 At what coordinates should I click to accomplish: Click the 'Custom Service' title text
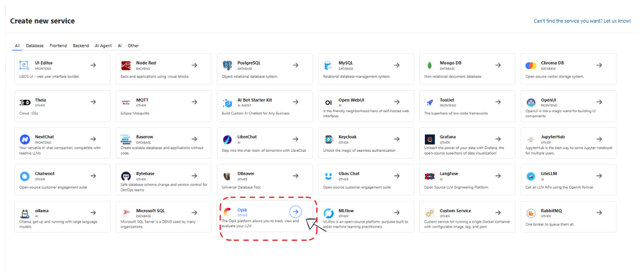(x=455, y=211)
